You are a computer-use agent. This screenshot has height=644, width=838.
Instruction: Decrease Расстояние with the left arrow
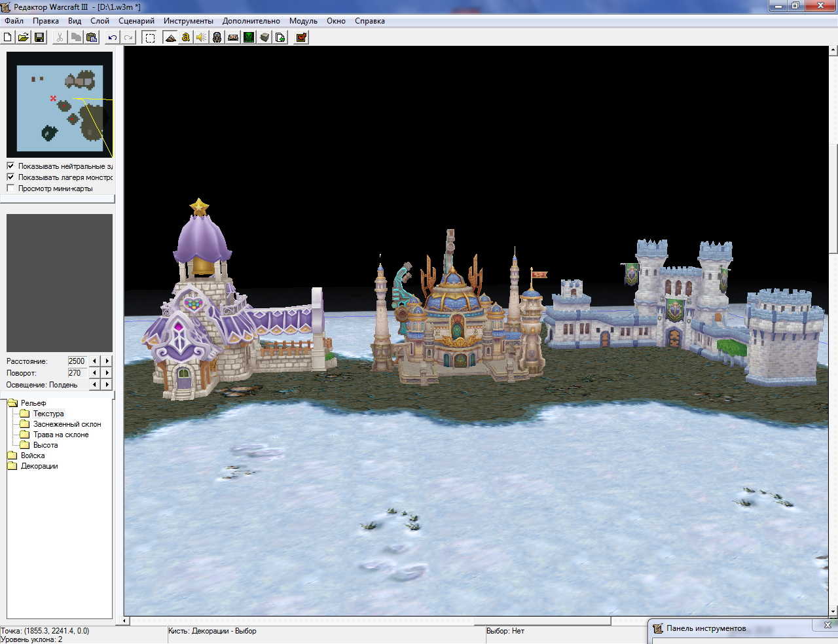(x=95, y=361)
